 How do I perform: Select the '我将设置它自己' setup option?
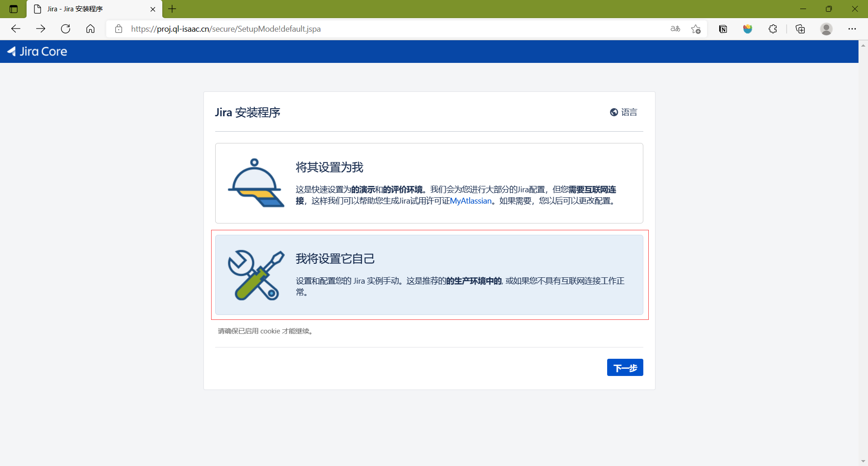[429, 275]
